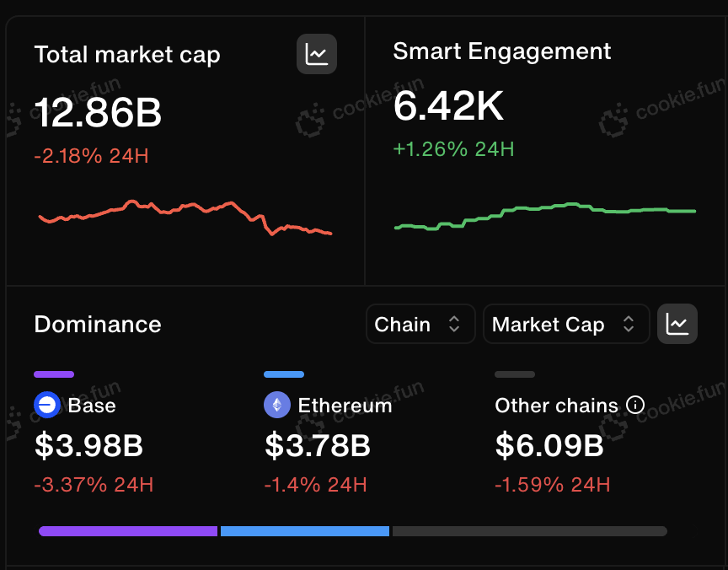Click the Base chain logo icon
Screen dimensions: 728x570
coord(47,405)
